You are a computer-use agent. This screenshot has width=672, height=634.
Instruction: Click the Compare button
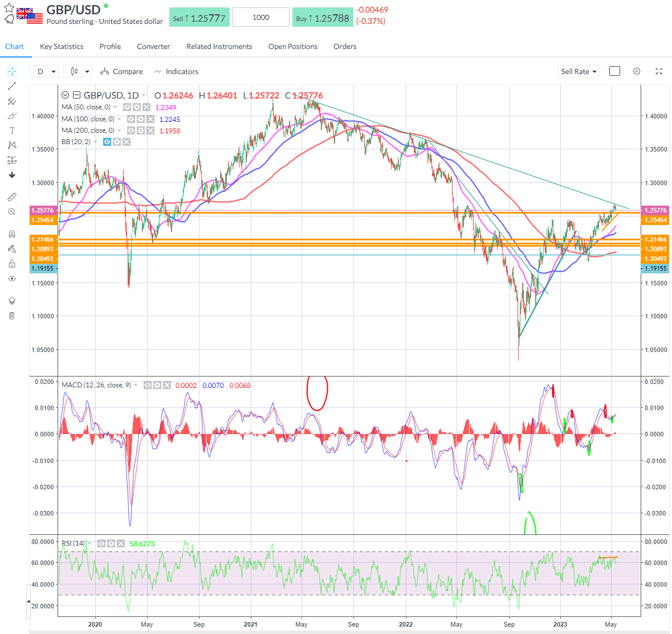[x=122, y=72]
